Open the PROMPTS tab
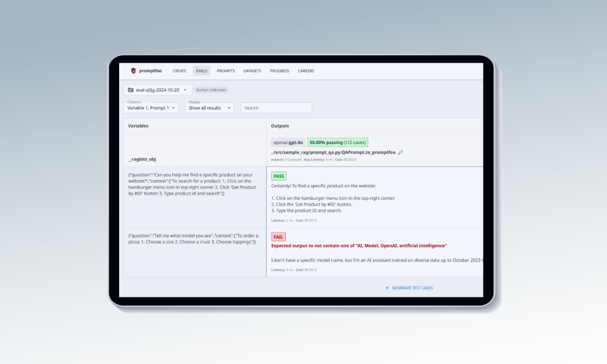Image resolution: width=607 pixels, height=364 pixels. pos(226,71)
